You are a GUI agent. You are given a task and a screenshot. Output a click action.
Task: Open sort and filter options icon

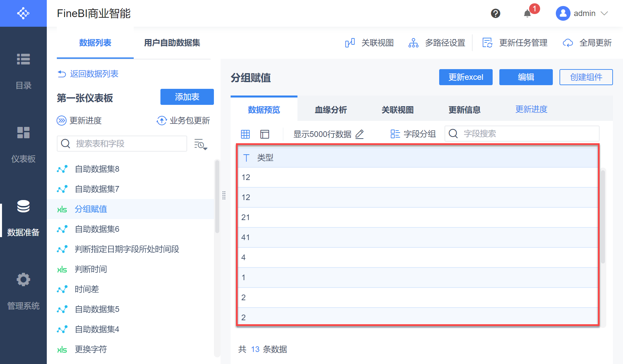(201, 144)
